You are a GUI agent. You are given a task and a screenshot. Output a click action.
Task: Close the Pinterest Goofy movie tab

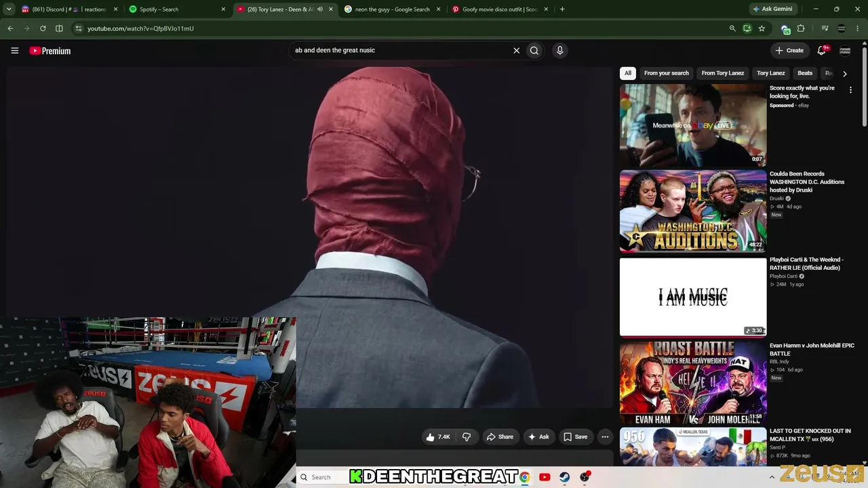click(546, 9)
